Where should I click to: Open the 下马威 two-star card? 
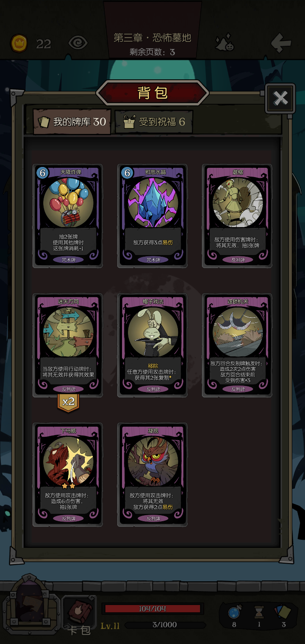(x=68, y=475)
